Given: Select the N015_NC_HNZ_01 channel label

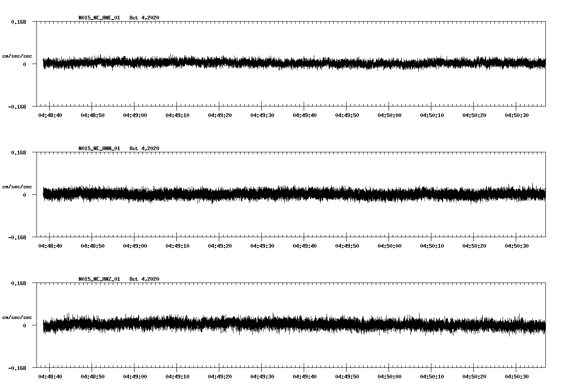Looking at the screenshot, I should [99, 279].
